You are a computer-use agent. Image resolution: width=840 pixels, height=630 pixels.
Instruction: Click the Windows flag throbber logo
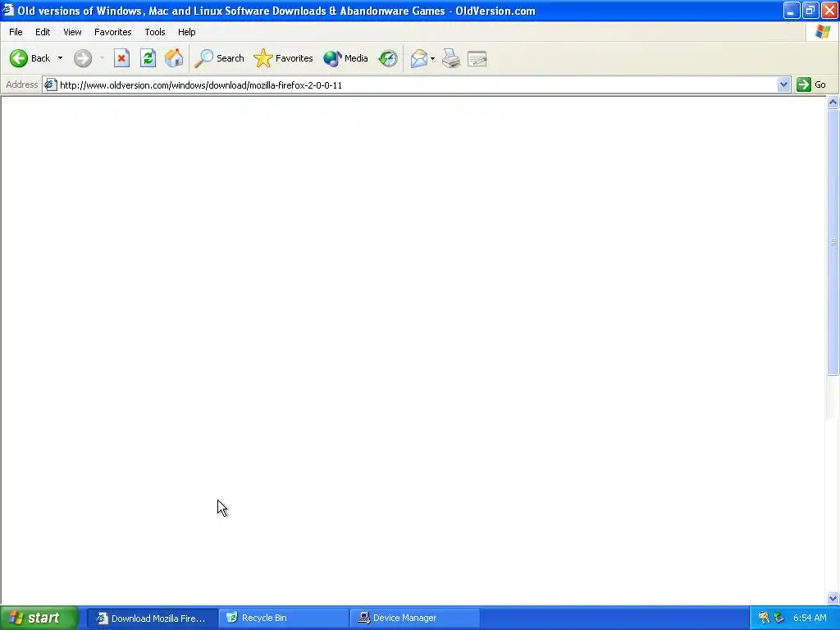(822, 32)
